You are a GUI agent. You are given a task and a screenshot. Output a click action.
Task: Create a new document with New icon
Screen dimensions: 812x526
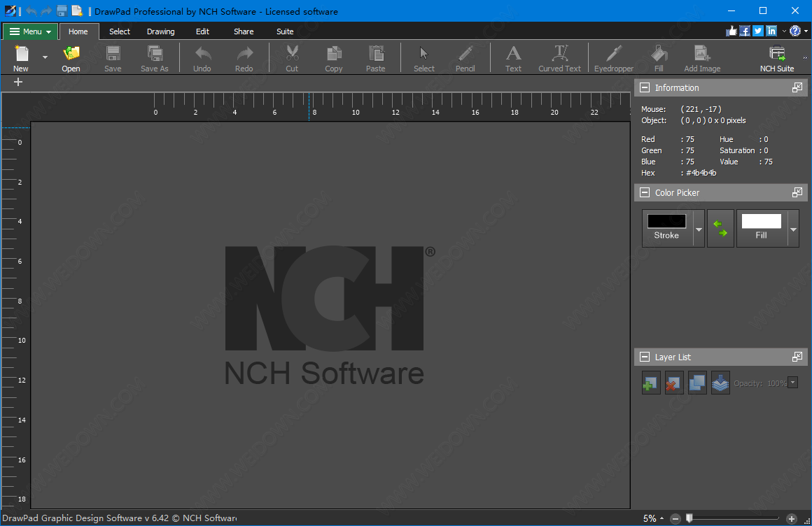point(21,58)
